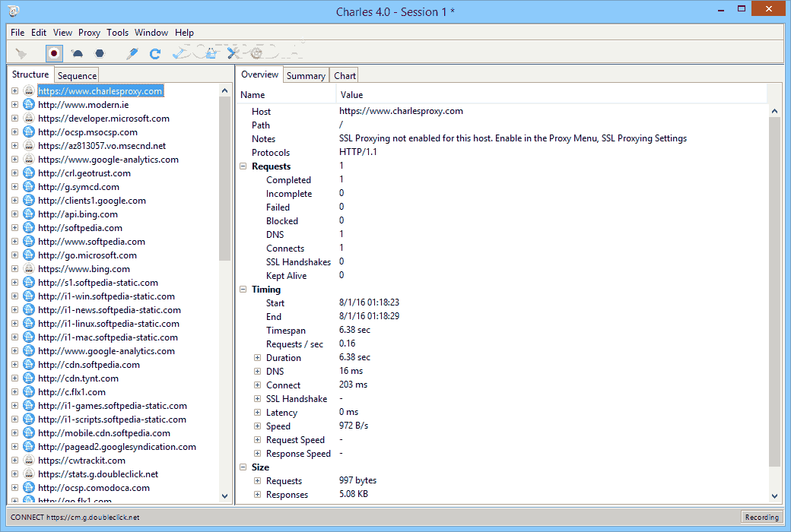Collapse the Timing section in Overview
Screen dimensions: 791x532
(243, 289)
